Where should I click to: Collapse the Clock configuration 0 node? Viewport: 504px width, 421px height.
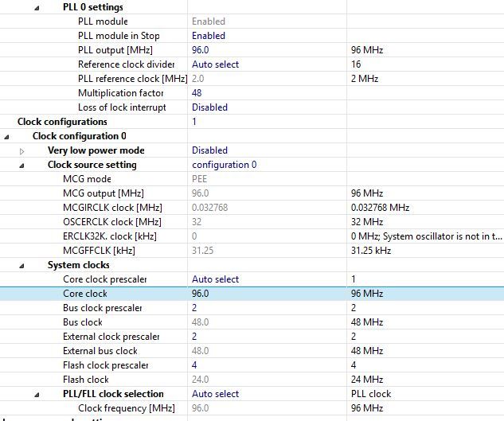click(x=6, y=136)
